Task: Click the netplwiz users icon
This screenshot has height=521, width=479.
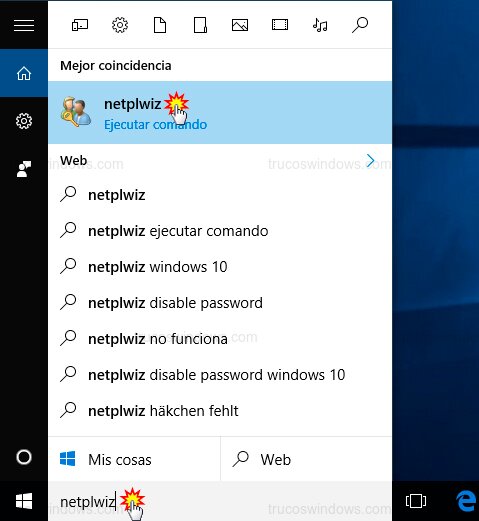Action: 76,112
